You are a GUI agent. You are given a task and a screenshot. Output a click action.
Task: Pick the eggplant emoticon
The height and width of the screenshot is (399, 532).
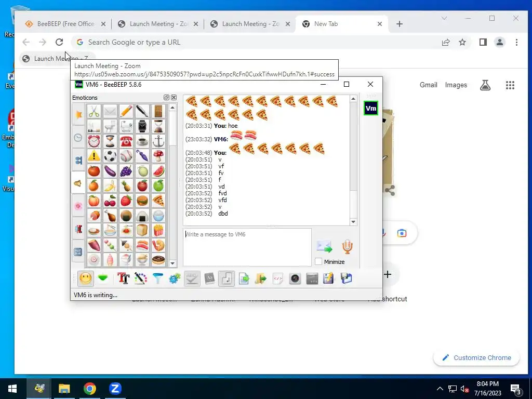click(110, 170)
